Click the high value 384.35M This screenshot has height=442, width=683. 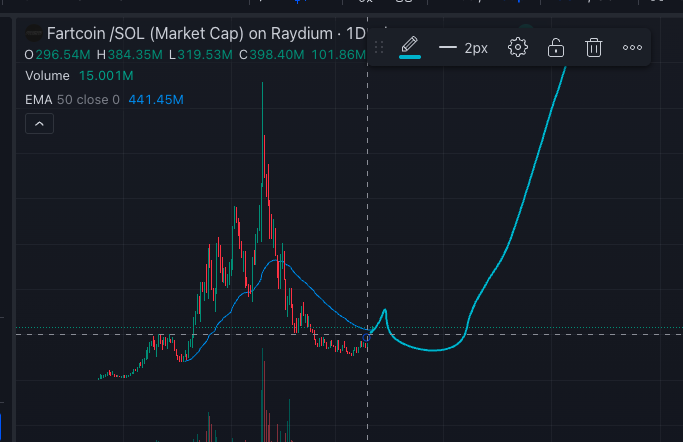point(135,55)
